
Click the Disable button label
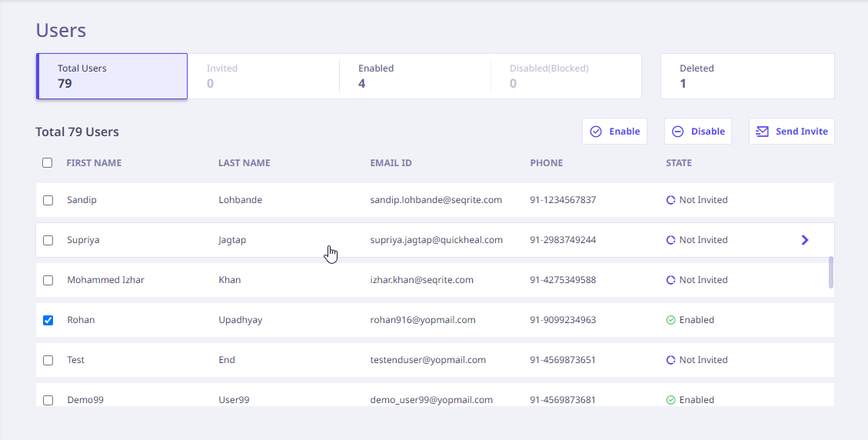(707, 132)
